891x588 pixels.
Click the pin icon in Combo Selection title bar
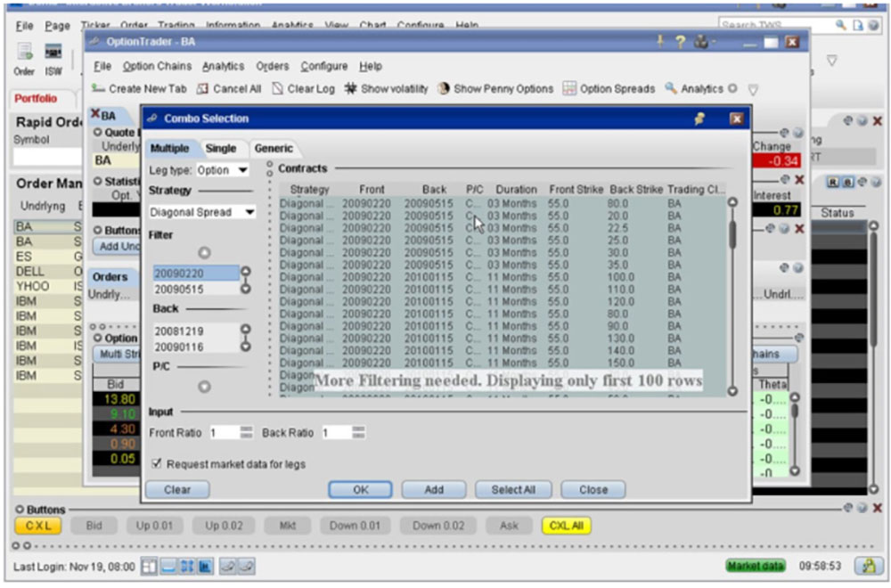[700, 118]
